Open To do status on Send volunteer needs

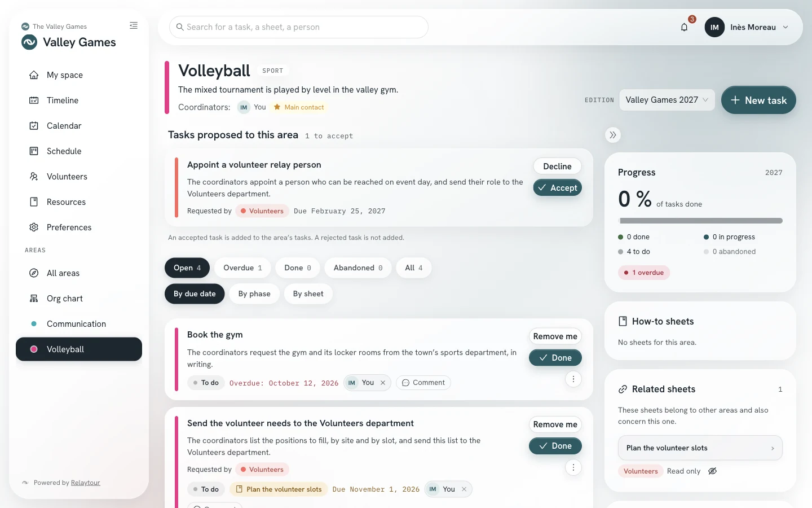pyautogui.click(x=206, y=489)
